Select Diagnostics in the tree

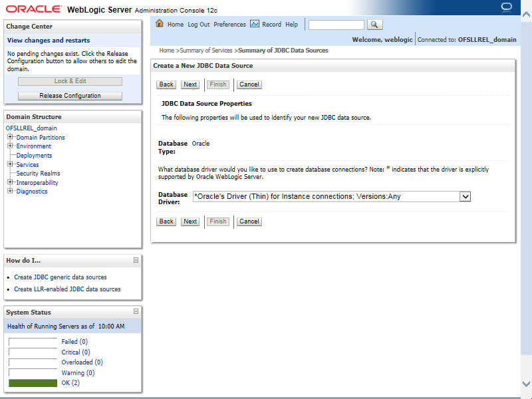click(32, 192)
